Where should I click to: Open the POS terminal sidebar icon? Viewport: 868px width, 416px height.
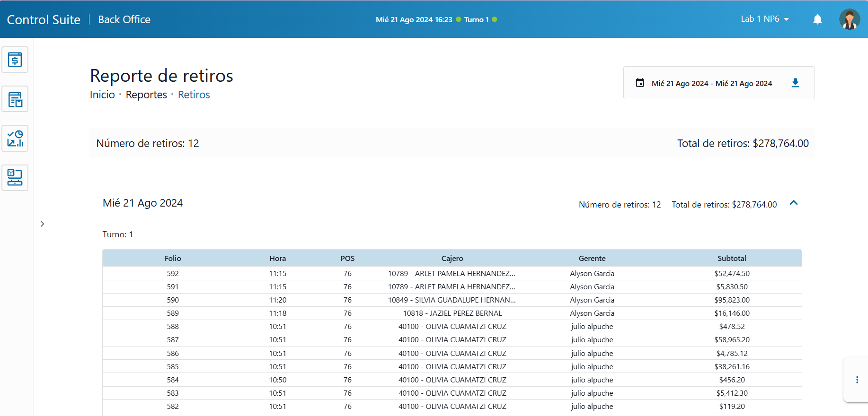15,178
